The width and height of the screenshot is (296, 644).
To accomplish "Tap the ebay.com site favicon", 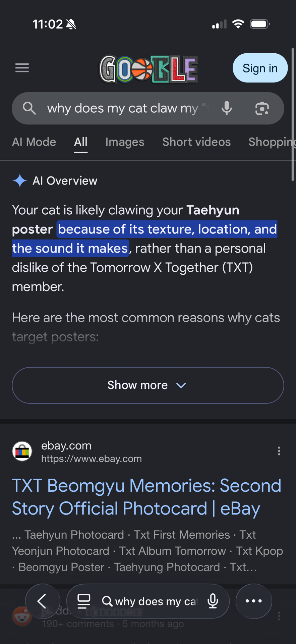I will tap(22, 451).
